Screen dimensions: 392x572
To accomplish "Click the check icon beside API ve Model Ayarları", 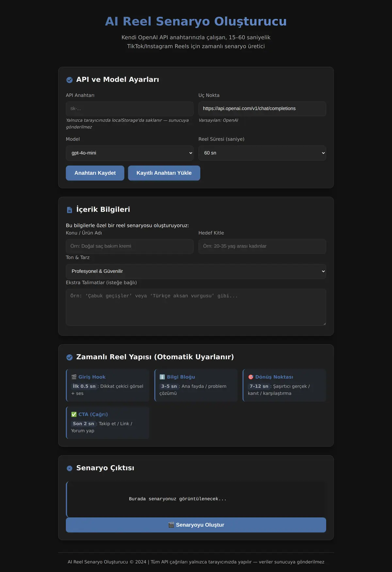I will [70, 80].
